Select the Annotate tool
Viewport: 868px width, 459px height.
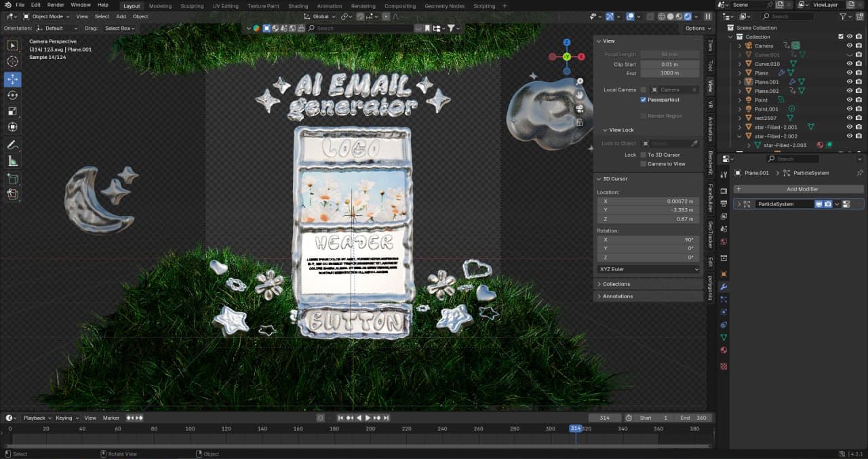tap(13, 145)
